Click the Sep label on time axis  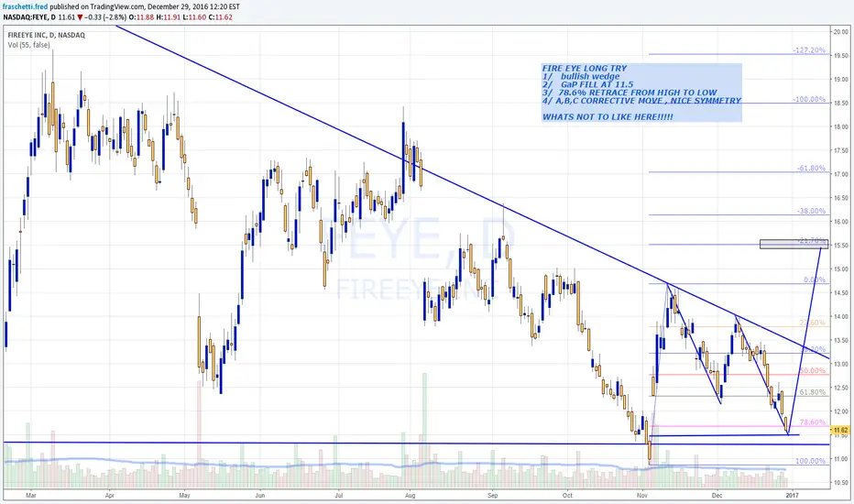493,495
